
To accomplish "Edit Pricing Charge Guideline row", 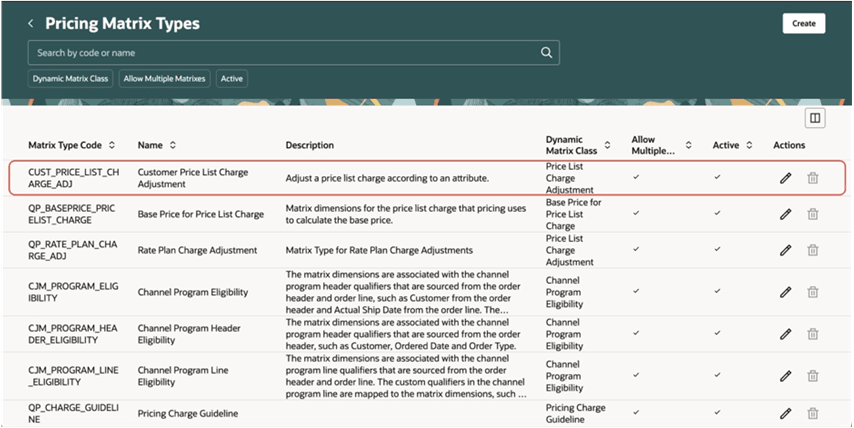I will point(785,414).
